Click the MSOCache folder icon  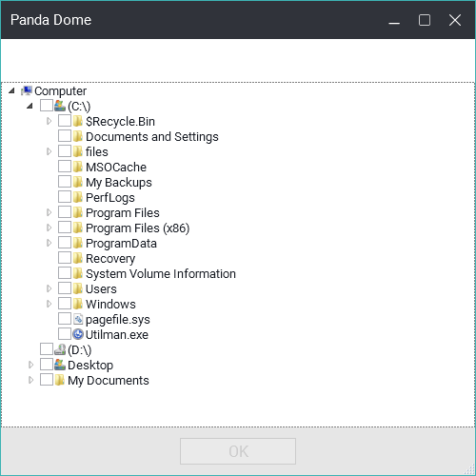(x=78, y=167)
